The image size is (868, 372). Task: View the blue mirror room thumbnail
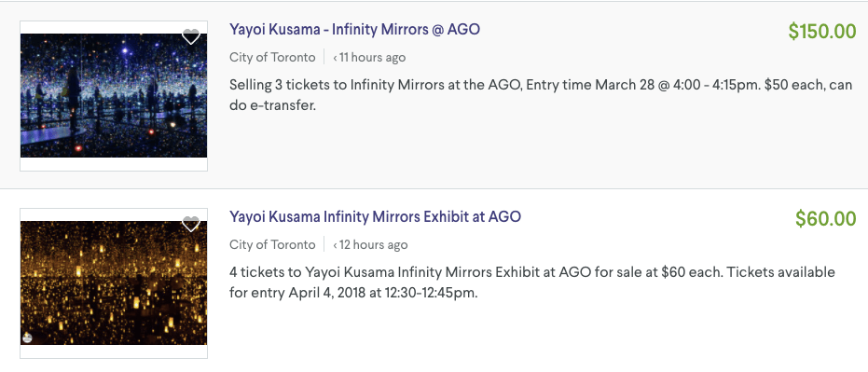[x=114, y=95]
